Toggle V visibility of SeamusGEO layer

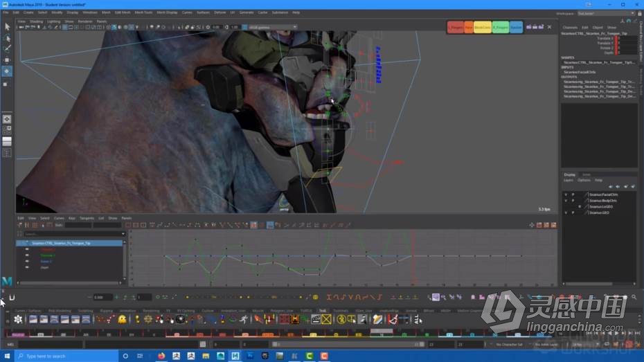pyautogui.click(x=566, y=212)
